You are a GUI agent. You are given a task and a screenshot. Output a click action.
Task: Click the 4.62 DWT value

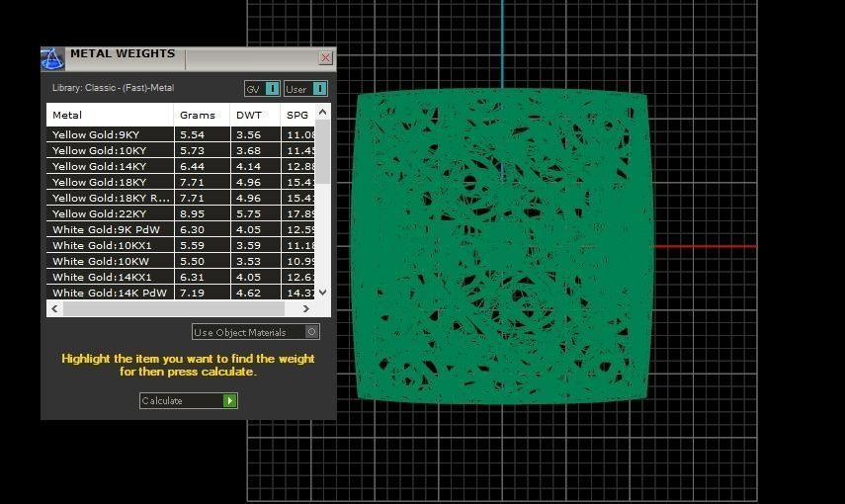pyautogui.click(x=248, y=293)
